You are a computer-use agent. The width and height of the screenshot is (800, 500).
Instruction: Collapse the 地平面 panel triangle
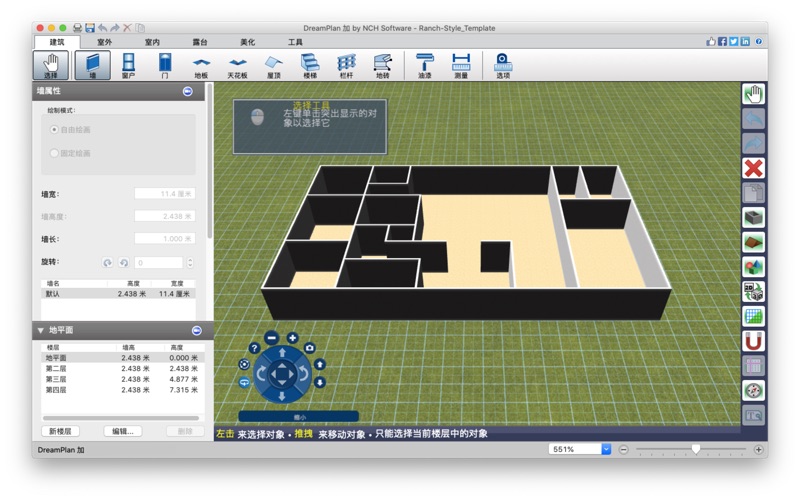click(40, 330)
